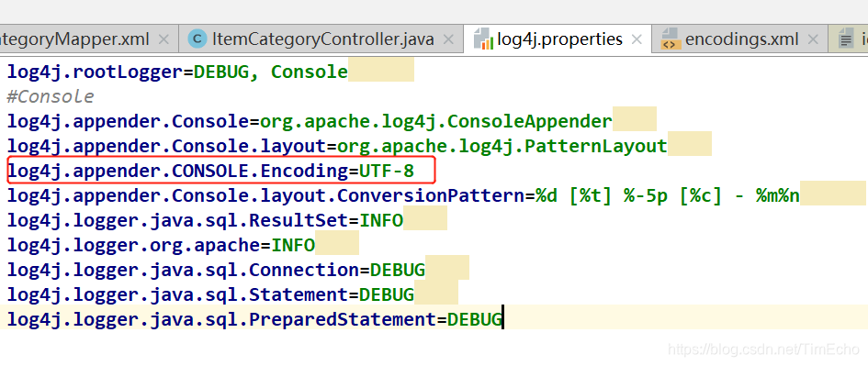Click org.apache.log4j.PatternLayout value
Viewport: 868px width, 366px height.
click(502, 146)
